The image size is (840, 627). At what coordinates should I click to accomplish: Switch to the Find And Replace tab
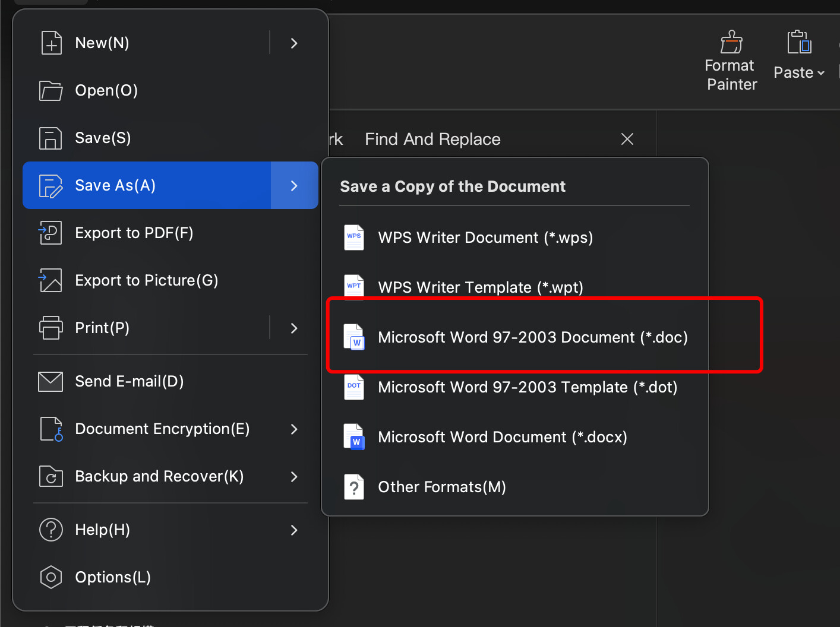tap(432, 139)
